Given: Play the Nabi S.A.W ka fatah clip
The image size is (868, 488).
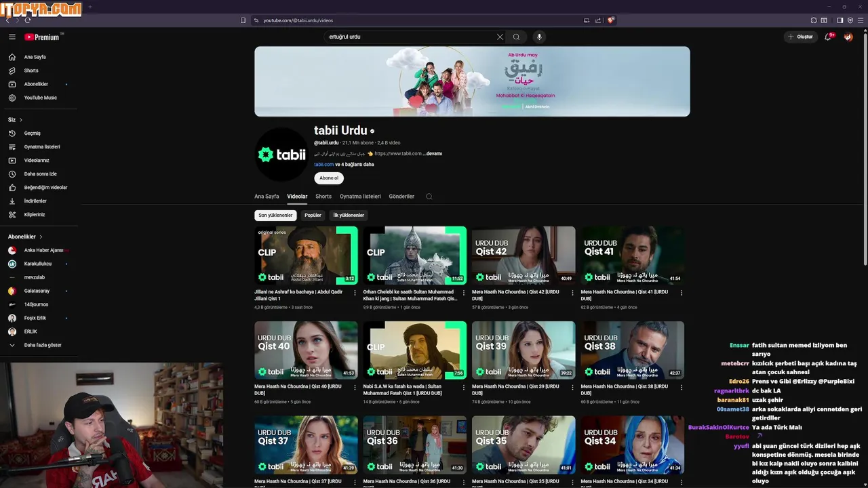Looking at the screenshot, I should point(414,350).
